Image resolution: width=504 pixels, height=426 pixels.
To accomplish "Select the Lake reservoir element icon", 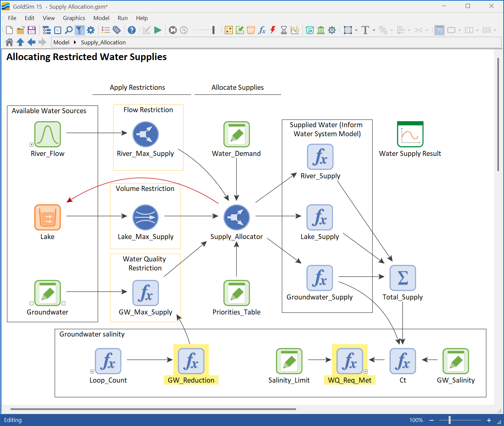I will tap(48, 217).
